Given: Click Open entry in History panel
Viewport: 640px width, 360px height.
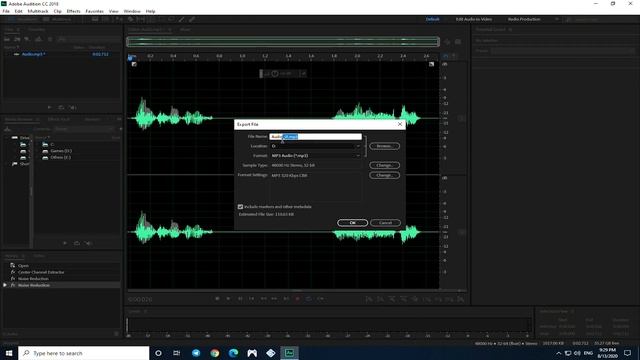Looking at the screenshot, I should pos(23,266).
